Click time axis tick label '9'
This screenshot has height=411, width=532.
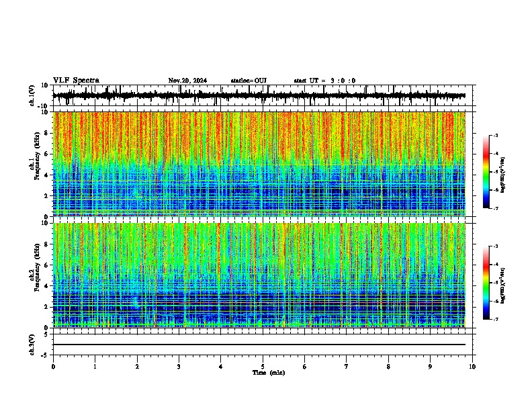tap(430, 367)
